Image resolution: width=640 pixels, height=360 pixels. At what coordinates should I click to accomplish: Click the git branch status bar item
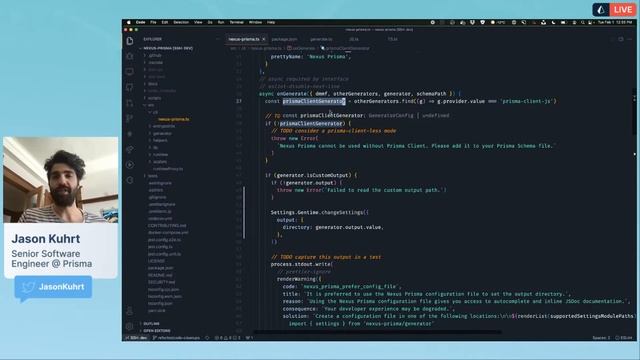pyautogui.click(x=176, y=338)
